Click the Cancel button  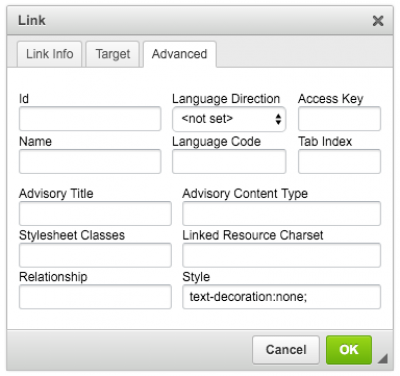pos(286,350)
